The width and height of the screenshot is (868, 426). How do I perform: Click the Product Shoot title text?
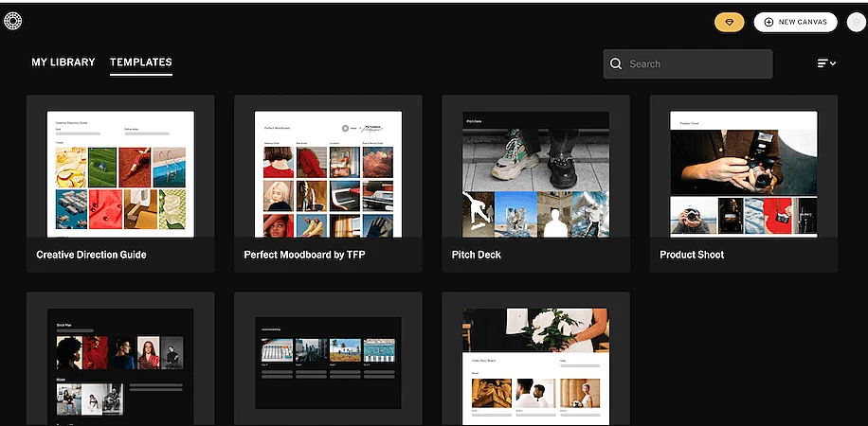(x=692, y=255)
